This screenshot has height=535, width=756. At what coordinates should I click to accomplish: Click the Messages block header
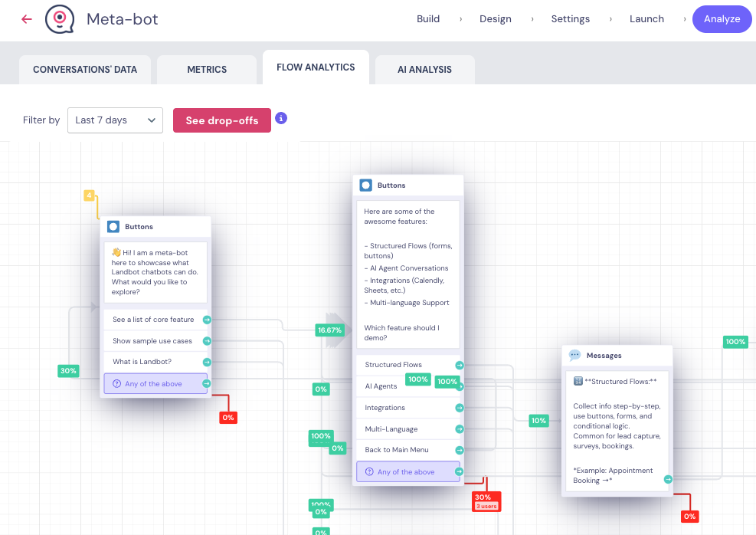coord(617,356)
